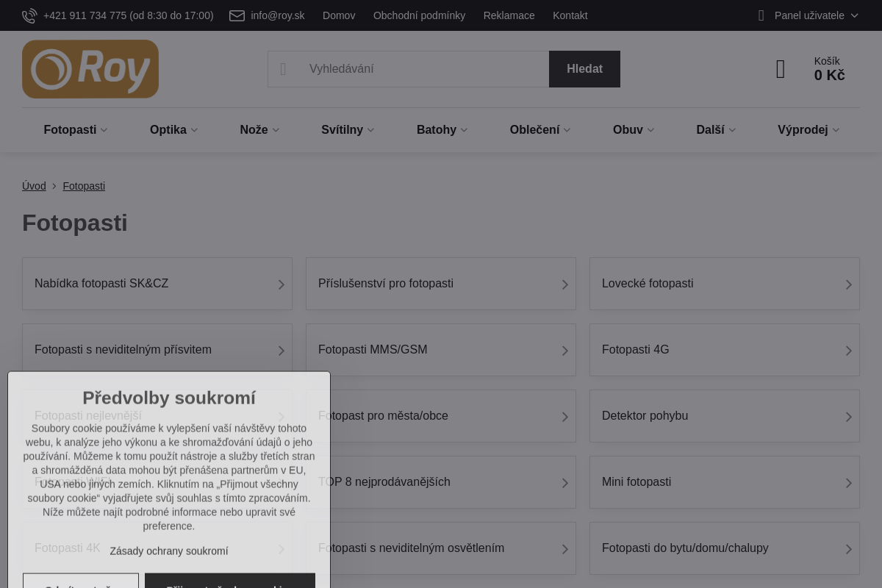Go to the Reklamace page

point(509,15)
